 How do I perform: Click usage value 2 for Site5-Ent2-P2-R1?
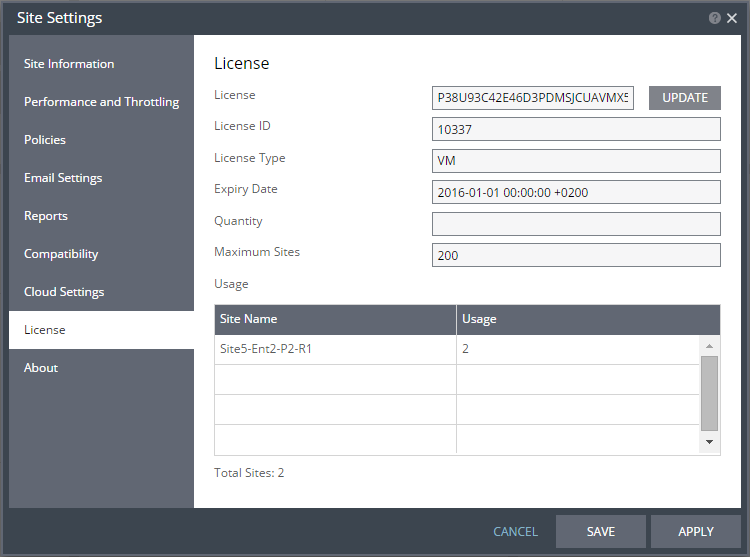tap(465, 349)
